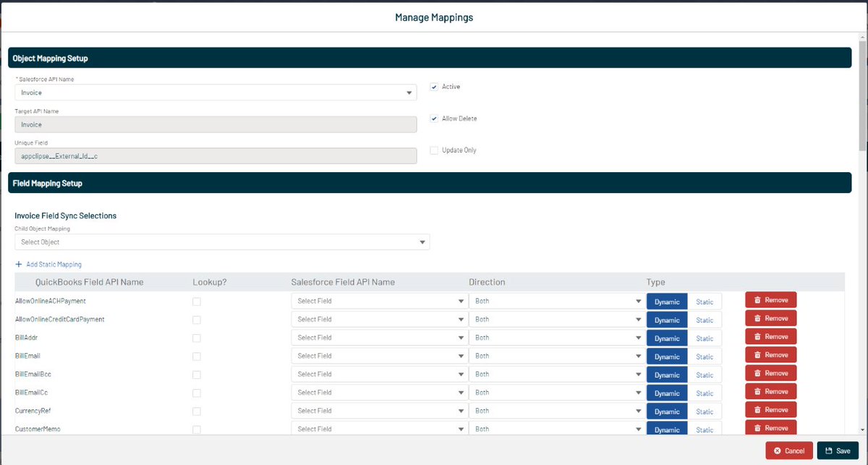
Task: Open Select Field dropdown for BillEmail
Action: [x=380, y=356]
